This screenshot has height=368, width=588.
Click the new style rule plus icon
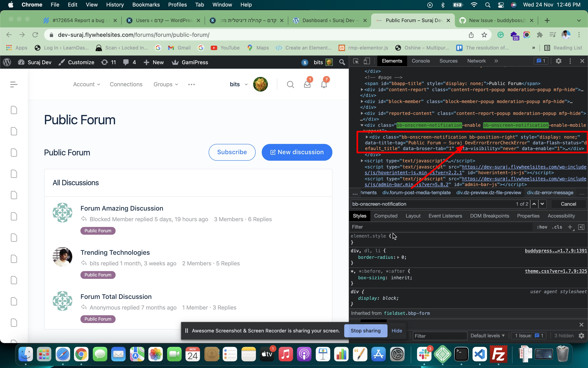point(570,227)
